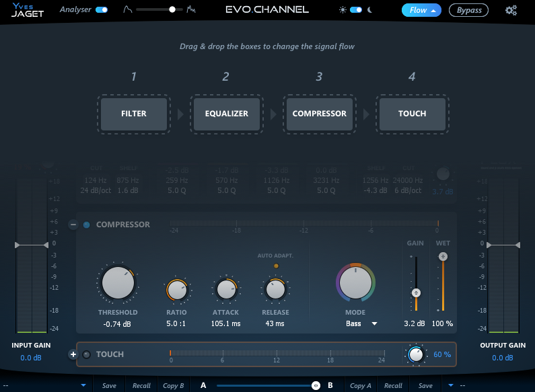Click the output gain meter slider marker
The image size is (535, 392).
(x=503, y=245)
